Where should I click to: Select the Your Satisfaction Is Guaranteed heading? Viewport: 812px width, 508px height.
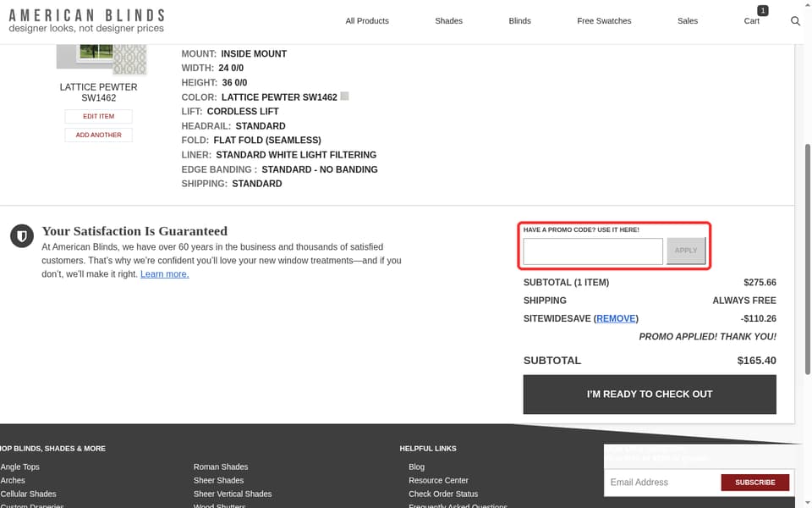pos(134,230)
